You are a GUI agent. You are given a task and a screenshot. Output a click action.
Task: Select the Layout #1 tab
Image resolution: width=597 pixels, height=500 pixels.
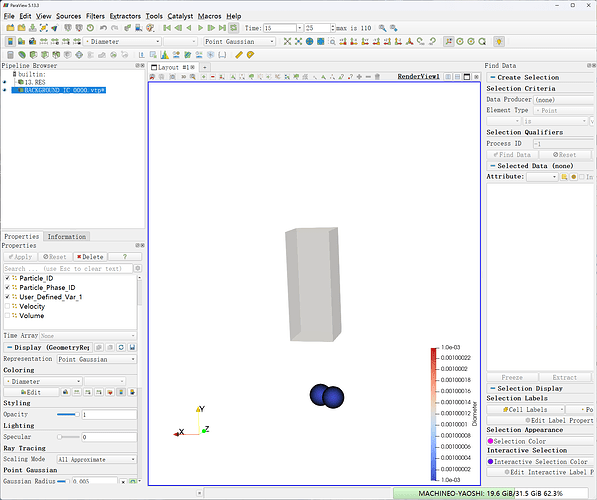point(173,67)
